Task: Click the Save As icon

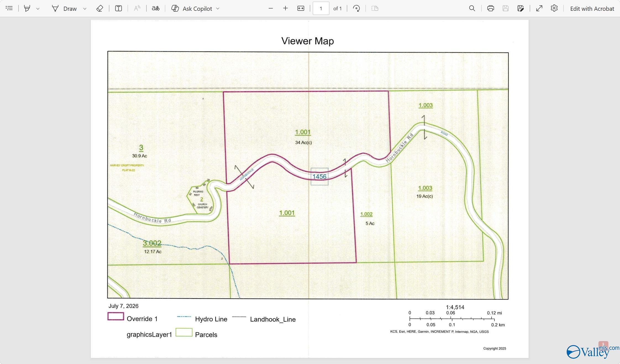Action: coord(521,8)
